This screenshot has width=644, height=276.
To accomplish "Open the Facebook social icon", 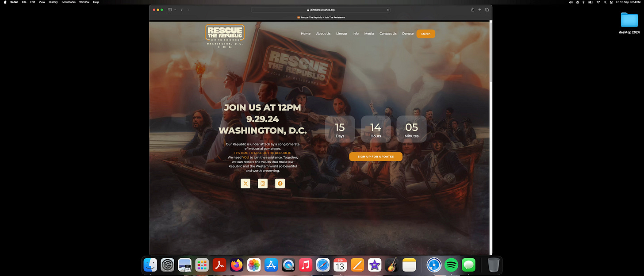I will coord(280,183).
